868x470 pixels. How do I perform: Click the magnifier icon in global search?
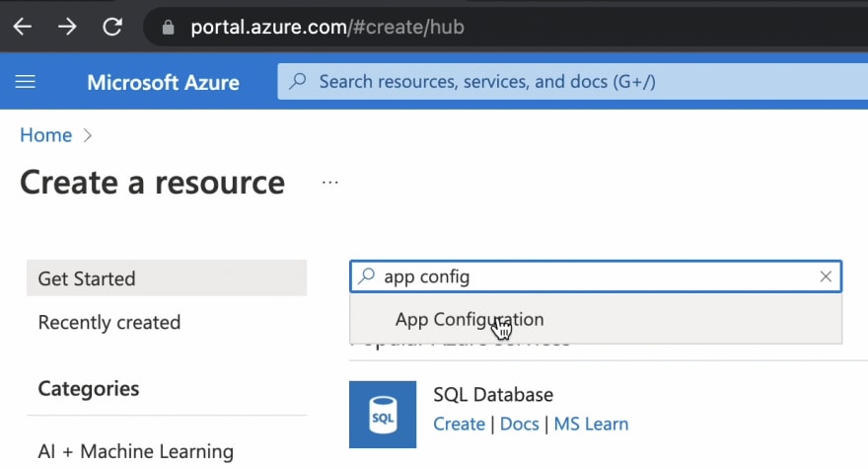pos(297,82)
